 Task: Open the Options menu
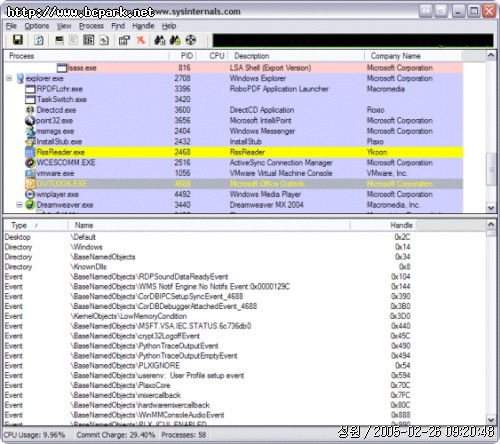click(37, 26)
